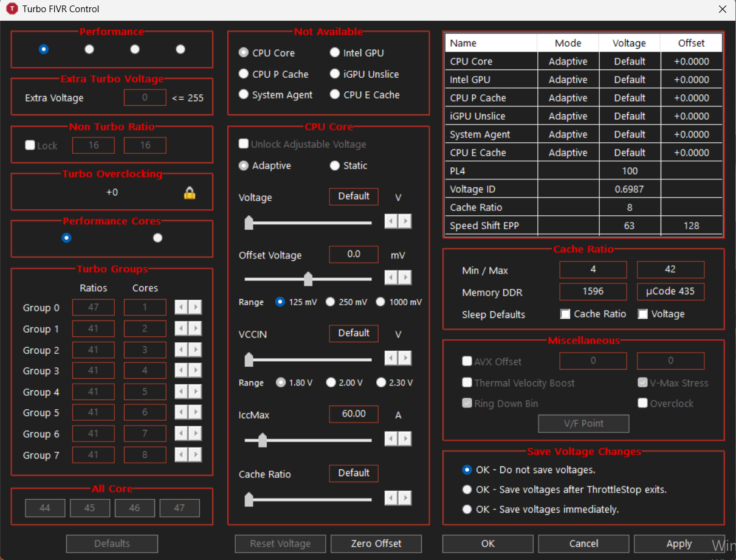Select Save voltages immediately option
This screenshot has width=736, height=560.
(467, 510)
